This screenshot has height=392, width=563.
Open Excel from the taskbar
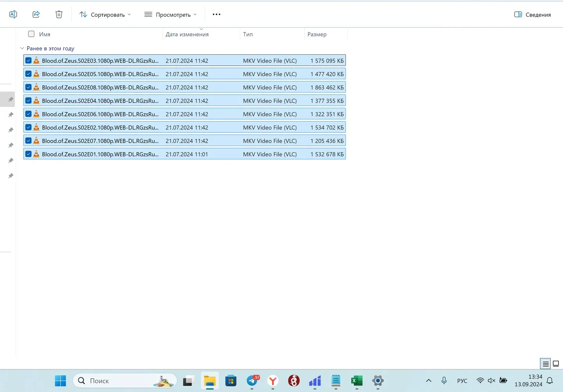point(357,381)
